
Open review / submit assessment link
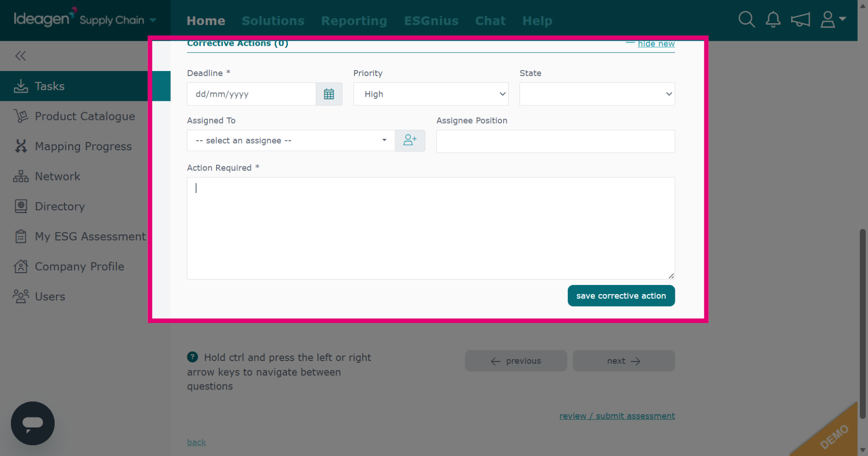click(x=617, y=416)
